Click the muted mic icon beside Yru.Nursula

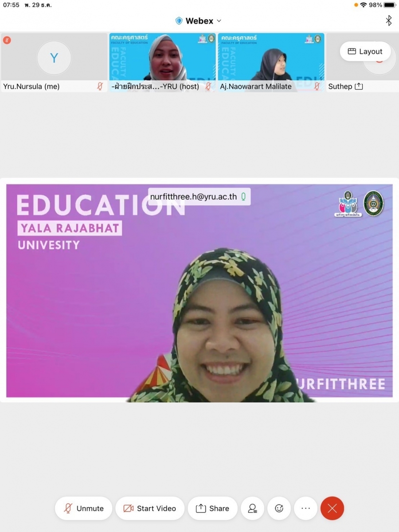100,86
